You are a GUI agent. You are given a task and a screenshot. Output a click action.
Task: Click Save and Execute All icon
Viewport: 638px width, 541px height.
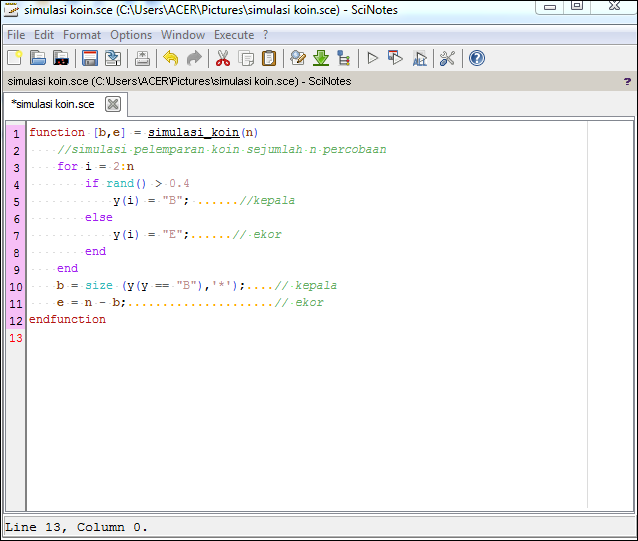(x=419, y=58)
